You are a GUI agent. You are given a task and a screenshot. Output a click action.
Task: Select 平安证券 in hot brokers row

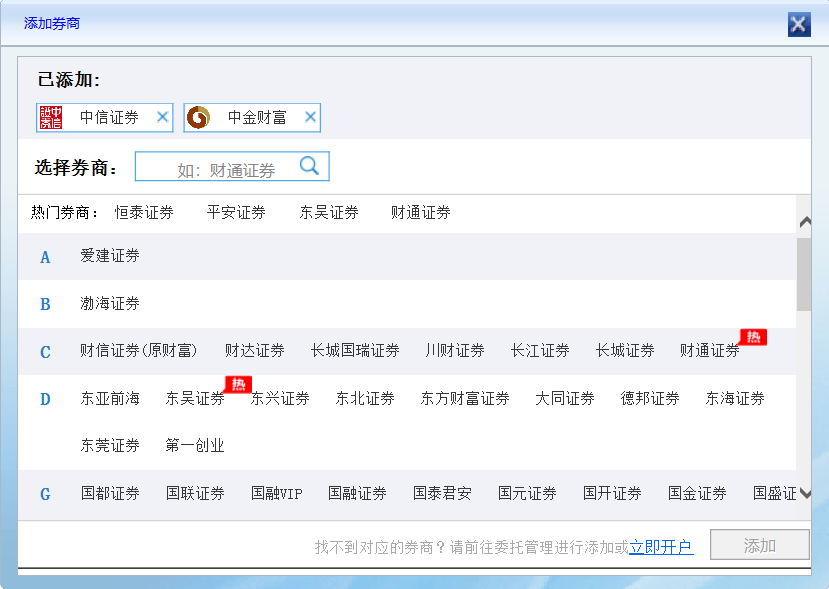pos(236,213)
